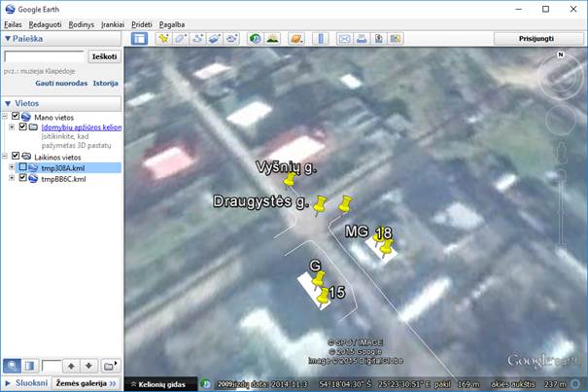
Task: Click the places filter input field
Action: tap(52, 366)
